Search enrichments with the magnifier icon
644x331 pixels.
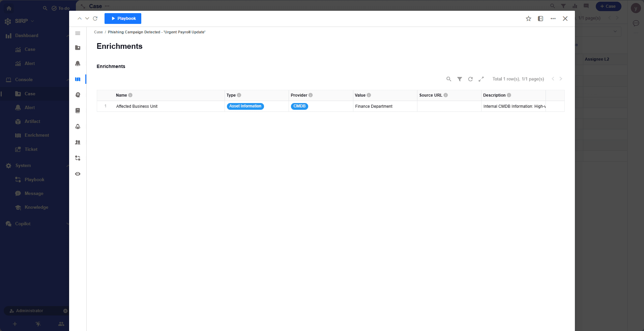[x=448, y=79]
